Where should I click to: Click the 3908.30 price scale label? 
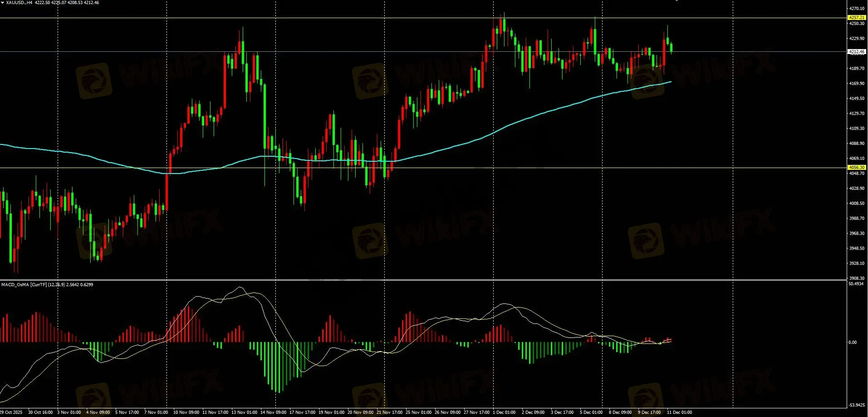857,278
